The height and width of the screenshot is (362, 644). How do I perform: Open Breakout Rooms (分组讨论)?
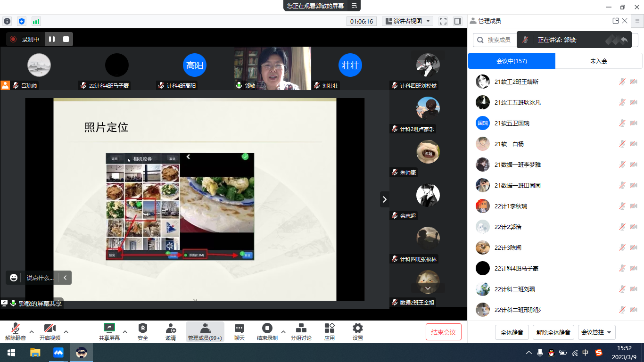tap(301, 331)
